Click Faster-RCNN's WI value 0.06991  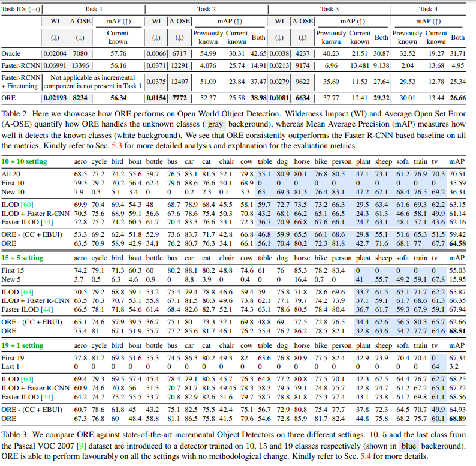click(x=55, y=65)
